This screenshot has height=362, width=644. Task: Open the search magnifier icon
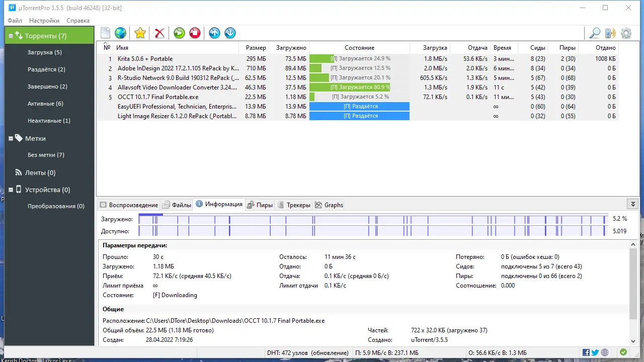click(595, 33)
